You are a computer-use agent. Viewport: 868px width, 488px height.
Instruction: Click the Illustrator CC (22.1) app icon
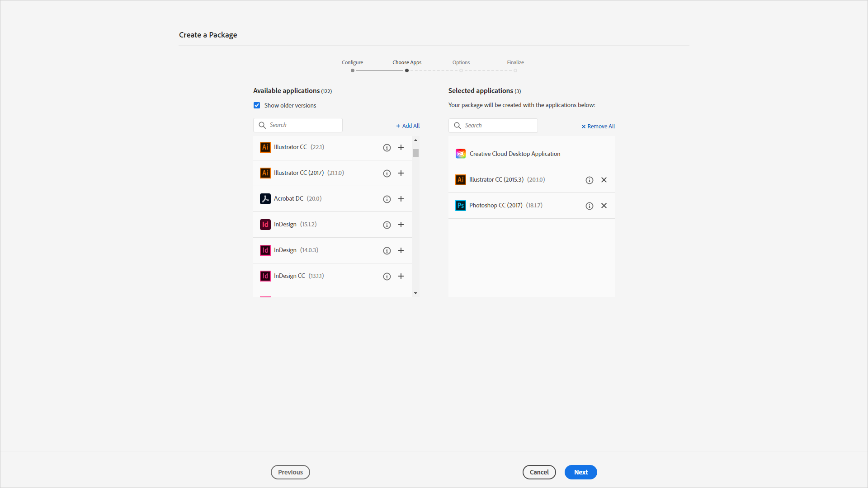[x=265, y=147]
